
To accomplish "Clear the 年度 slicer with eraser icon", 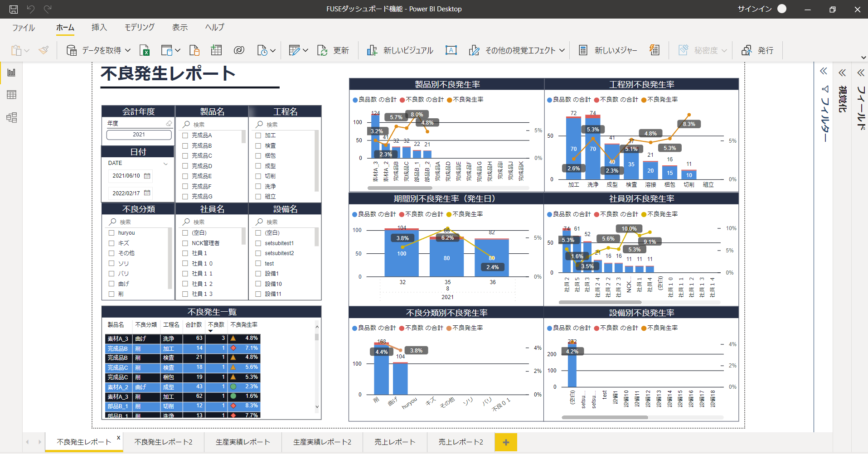I will (x=169, y=123).
